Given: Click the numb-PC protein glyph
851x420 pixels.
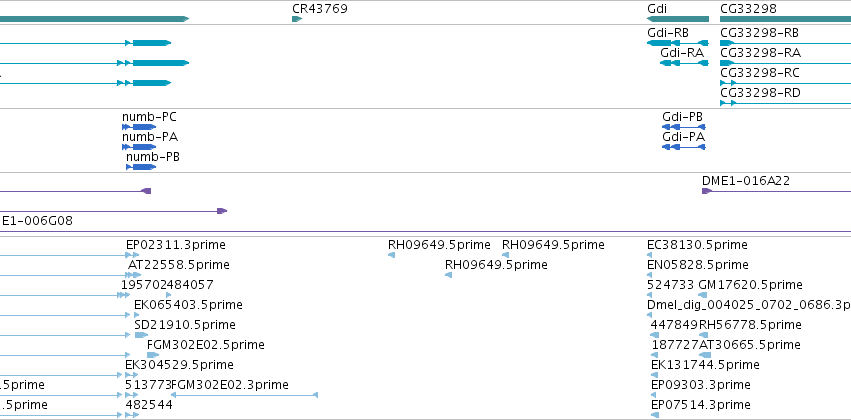Looking at the screenshot, I should pyautogui.click(x=139, y=127).
